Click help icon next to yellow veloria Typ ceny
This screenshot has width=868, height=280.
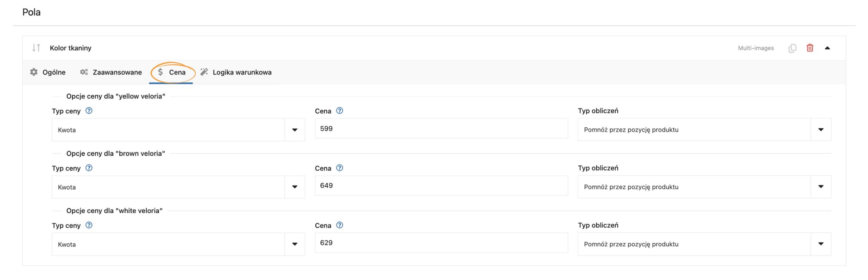pyautogui.click(x=89, y=111)
